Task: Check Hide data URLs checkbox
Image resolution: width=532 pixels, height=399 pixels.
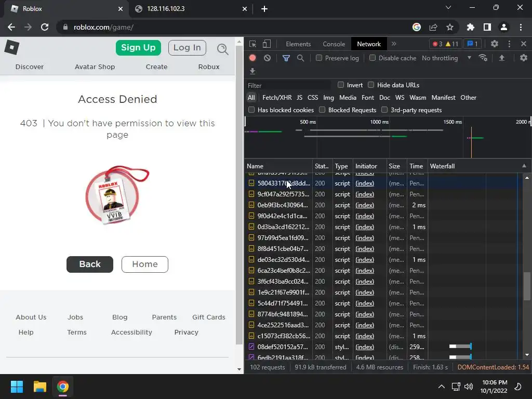Action: pyautogui.click(x=371, y=85)
